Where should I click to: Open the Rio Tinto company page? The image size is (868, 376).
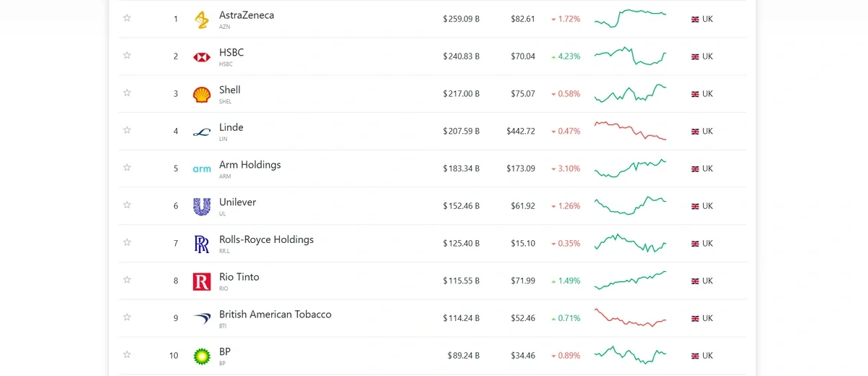point(239,277)
